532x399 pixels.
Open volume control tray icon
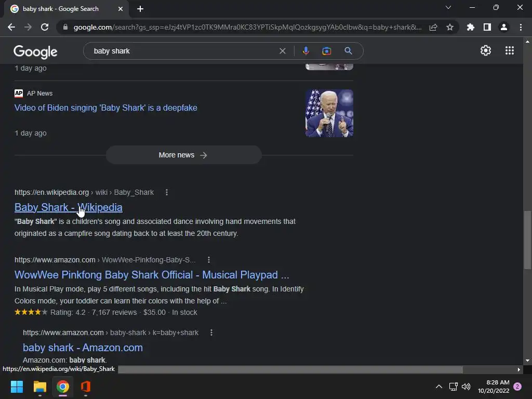[x=466, y=387]
